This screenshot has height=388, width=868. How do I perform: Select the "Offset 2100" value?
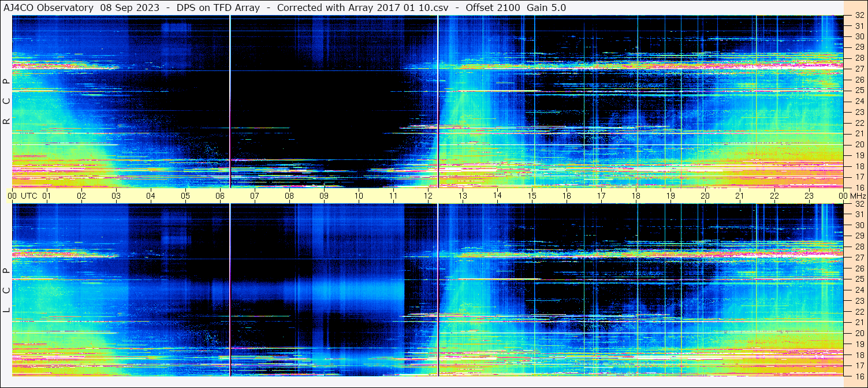click(492, 8)
